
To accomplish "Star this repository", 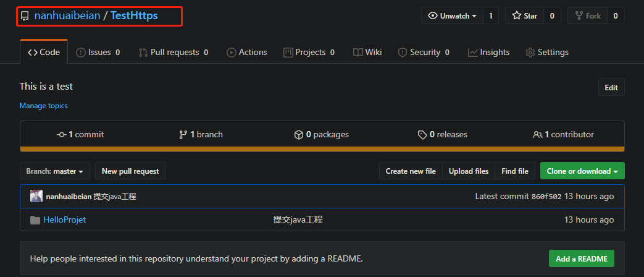I will (x=524, y=16).
